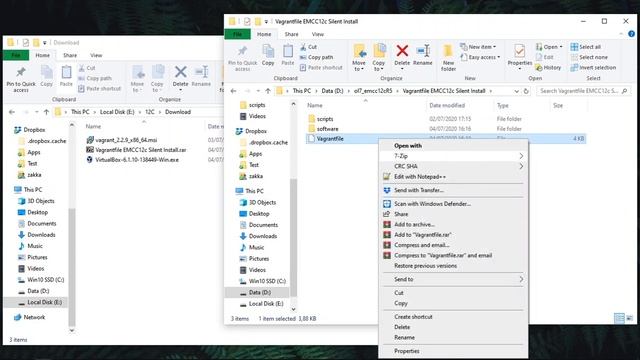The height and width of the screenshot is (360, 640).
Task: Choose Delete in context menu
Action: (453, 327)
